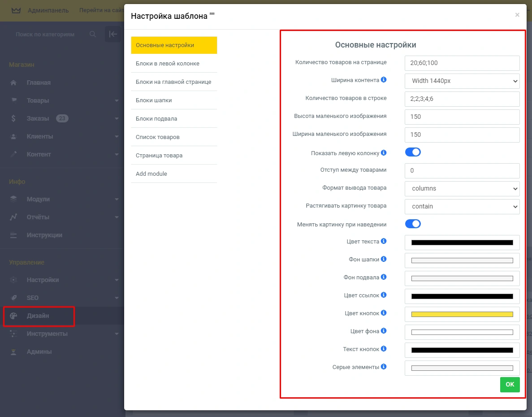Click the Дизайн palette icon in sidebar
This screenshot has height=417, width=532.
pos(13,316)
